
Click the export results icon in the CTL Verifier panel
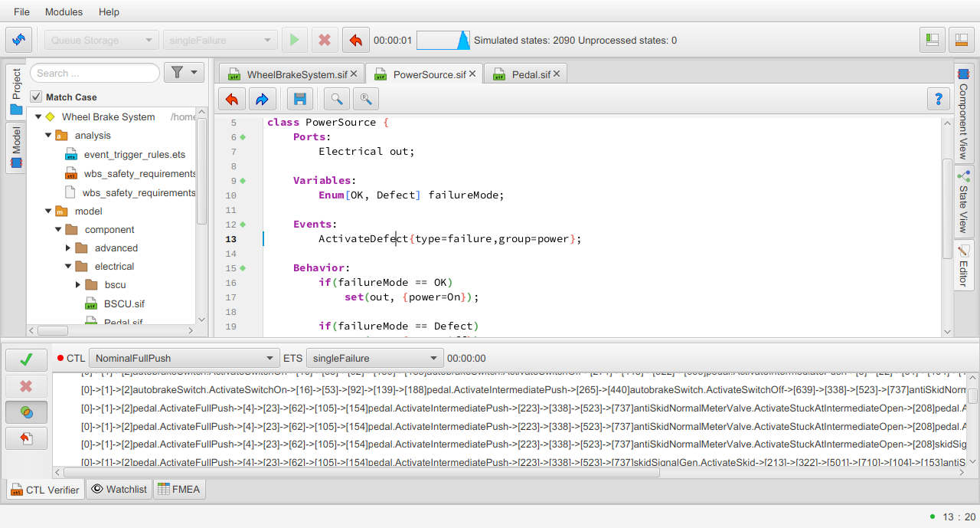point(26,438)
